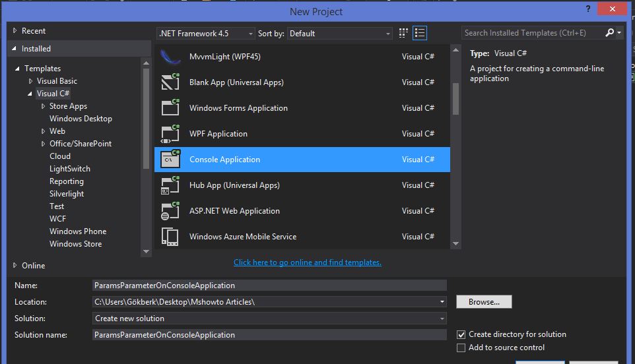Image resolution: width=635 pixels, height=364 pixels.
Task: Select the Visual C# tree node
Action: tap(53, 94)
